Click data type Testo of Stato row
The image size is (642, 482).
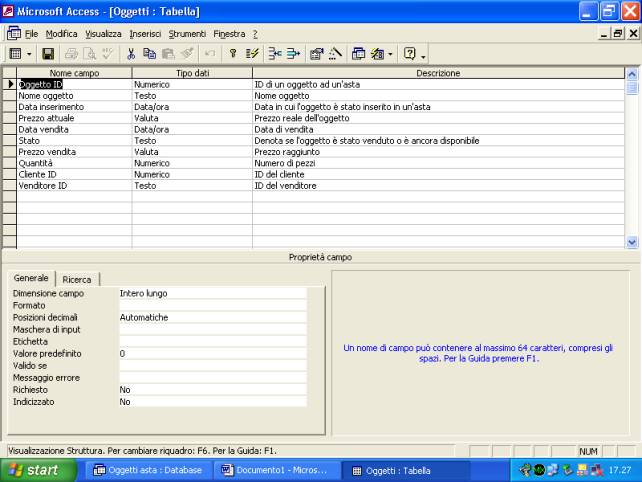point(145,141)
